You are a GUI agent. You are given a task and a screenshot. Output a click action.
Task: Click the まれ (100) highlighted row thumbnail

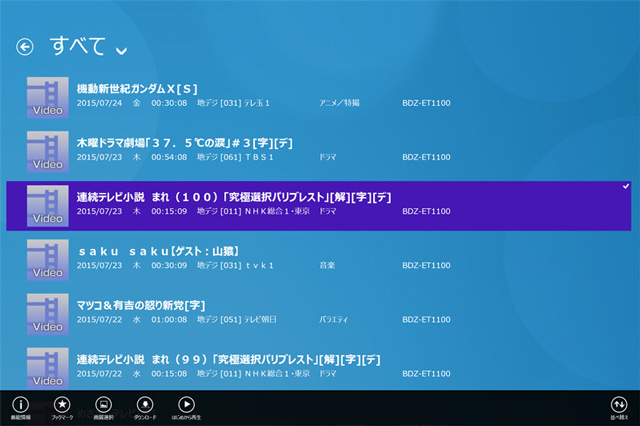tap(47, 204)
